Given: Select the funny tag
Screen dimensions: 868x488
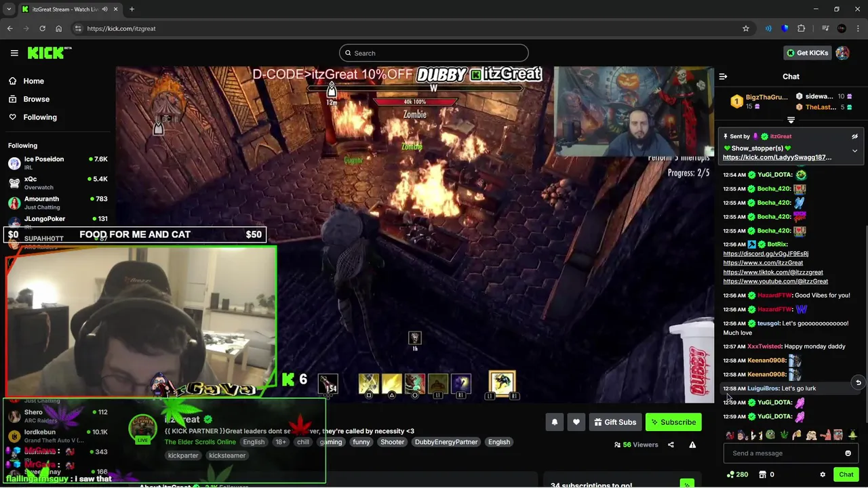Looking at the screenshot, I should click(361, 442).
